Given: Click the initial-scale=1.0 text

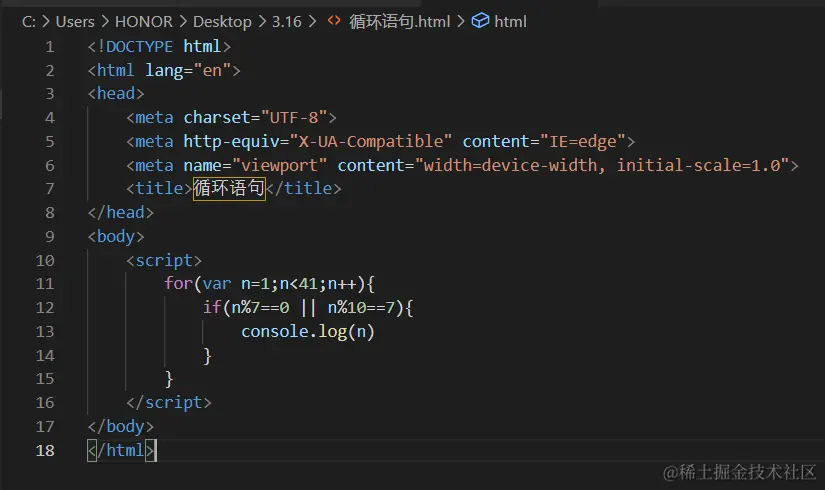Looking at the screenshot, I should point(699,166).
